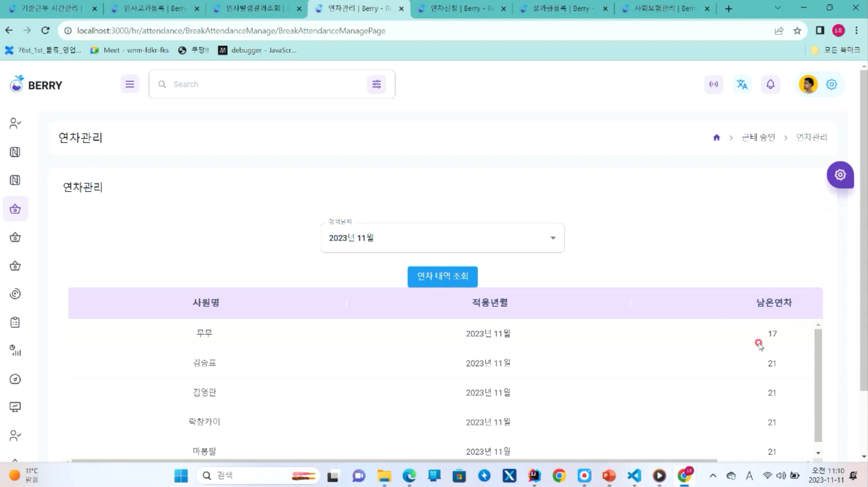Click the 연차 내역 조회 button

(442, 277)
